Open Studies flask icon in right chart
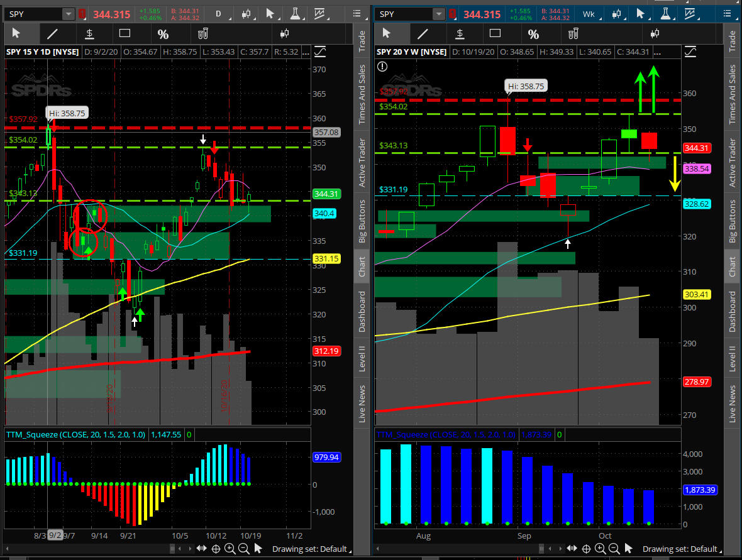The width and height of the screenshot is (742, 560). 665,14
